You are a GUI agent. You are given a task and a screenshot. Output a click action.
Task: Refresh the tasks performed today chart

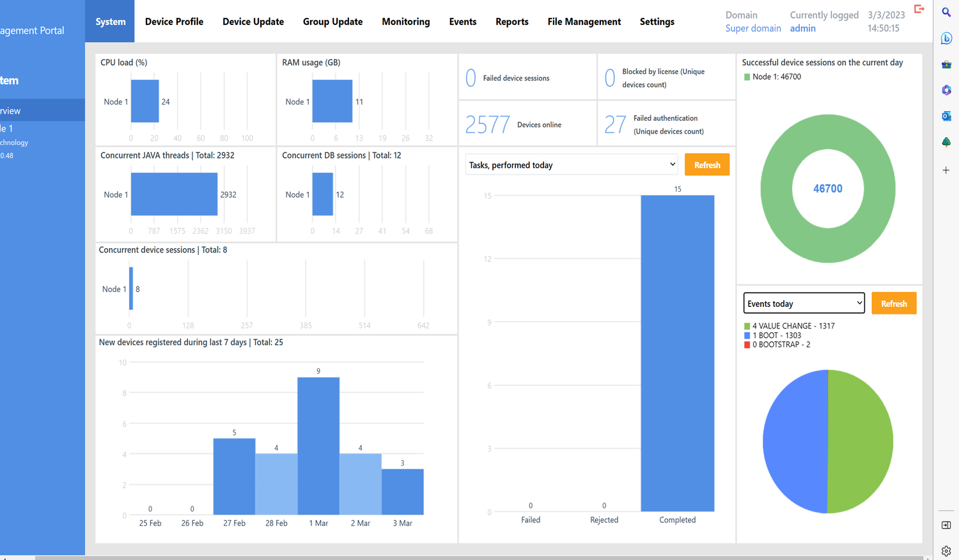pyautogui.click(x=707, y=165)
